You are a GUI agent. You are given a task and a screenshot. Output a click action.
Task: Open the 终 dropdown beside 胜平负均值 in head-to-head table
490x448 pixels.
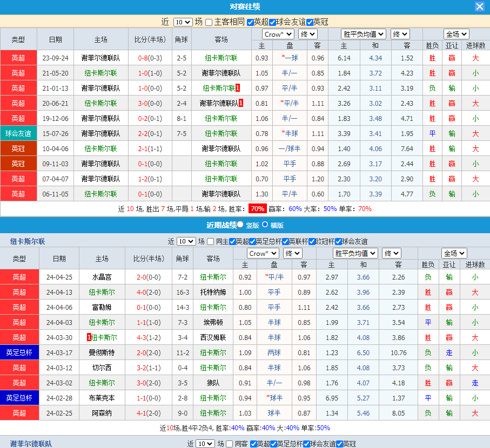coord(400,34)
